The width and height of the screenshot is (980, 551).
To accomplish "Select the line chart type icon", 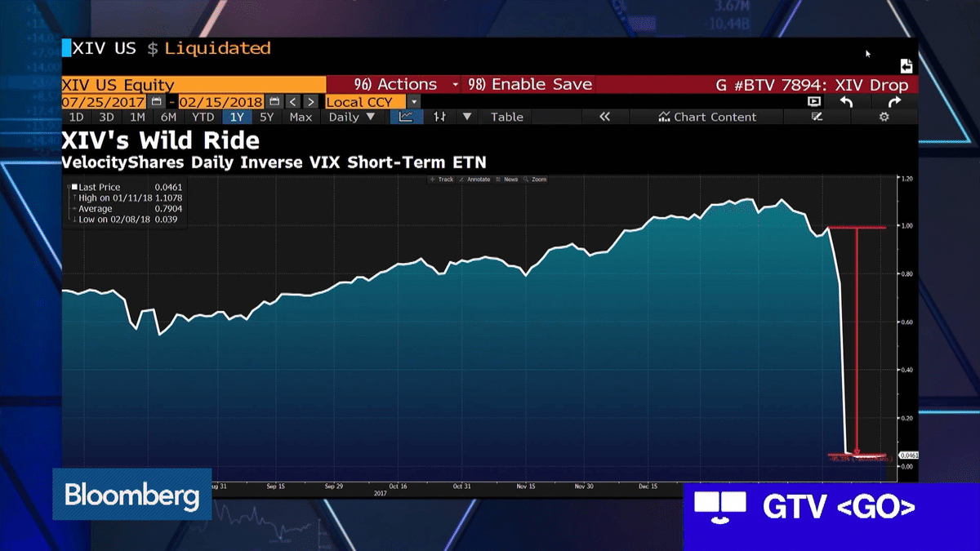I will tap(406, 117).
